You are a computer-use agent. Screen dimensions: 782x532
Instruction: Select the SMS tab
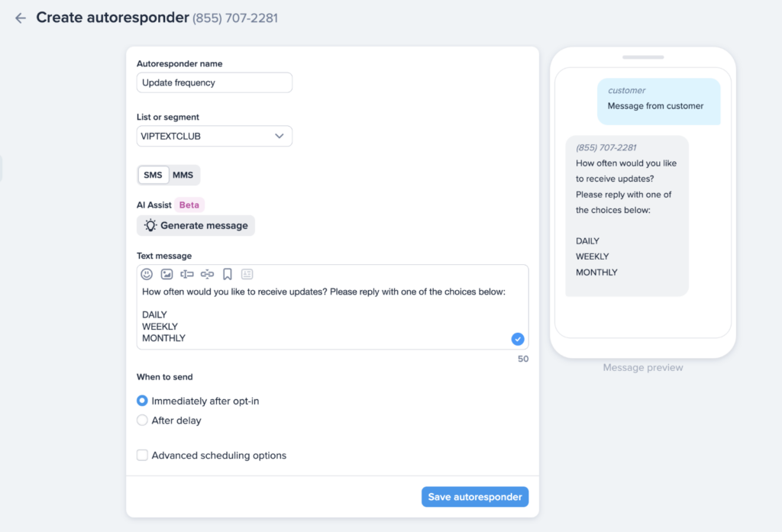(153, 175)
